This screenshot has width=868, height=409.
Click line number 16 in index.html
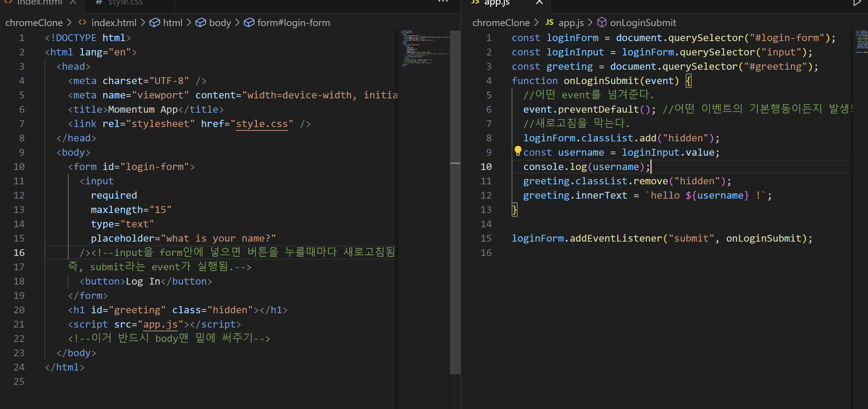pyautogui.click(x=19, y=253)
